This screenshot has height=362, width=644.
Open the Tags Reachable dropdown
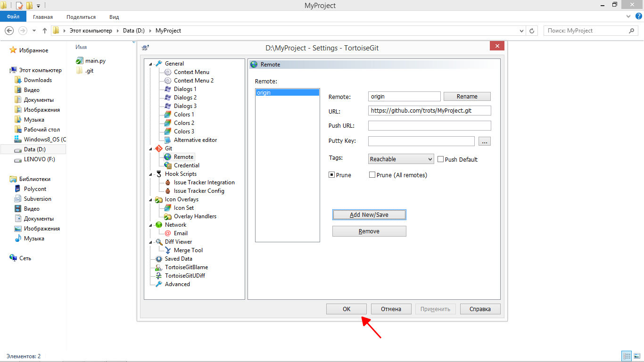[401, 159]
